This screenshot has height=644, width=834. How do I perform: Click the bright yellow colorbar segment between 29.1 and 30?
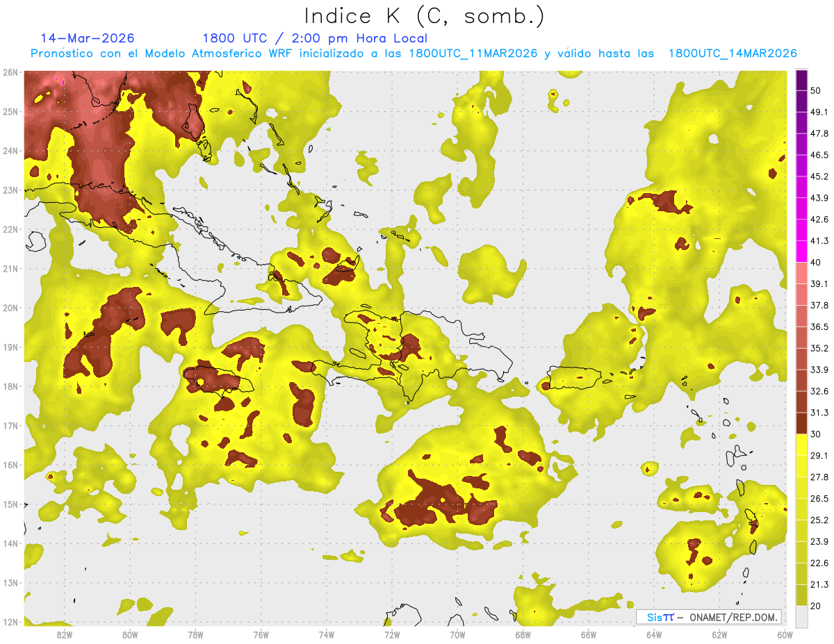[x=801, y=445]
